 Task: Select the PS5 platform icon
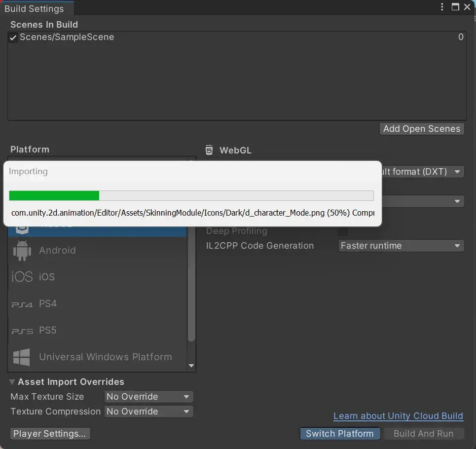22,331
